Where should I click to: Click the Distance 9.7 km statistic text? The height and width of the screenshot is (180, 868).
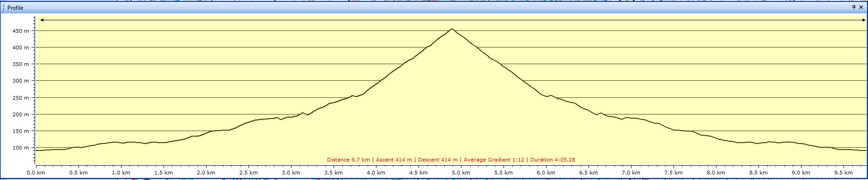348,160
